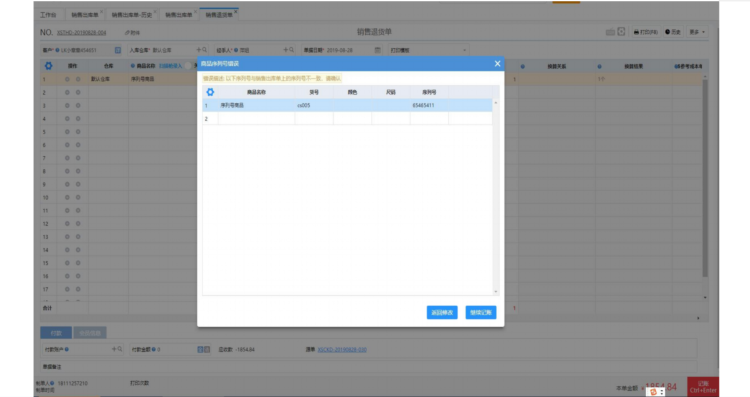Click the 颜色 column header in dialog
Screen dimensions: 750x397
click(353, 92)
